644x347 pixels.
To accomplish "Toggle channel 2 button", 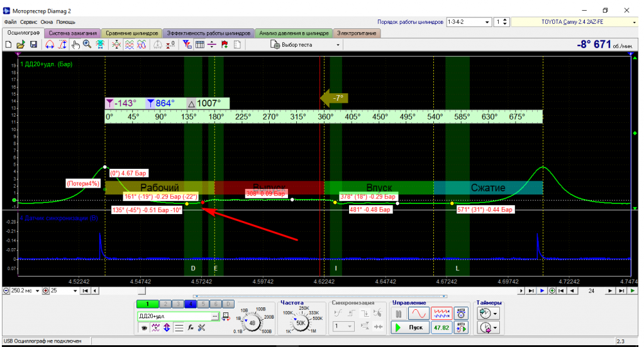I will click(165, 304).
